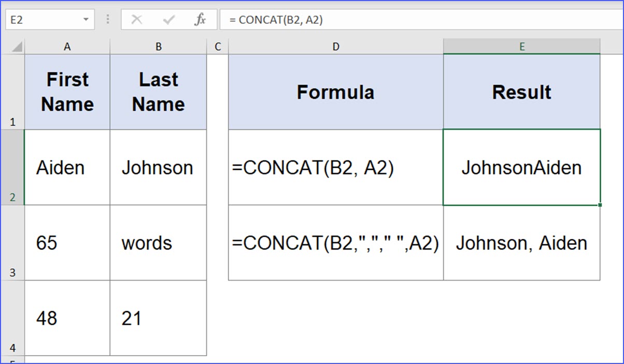This screenshot has height=364, width=624.
Task: Select the cell containing Aiden
Action: (67, 167)
